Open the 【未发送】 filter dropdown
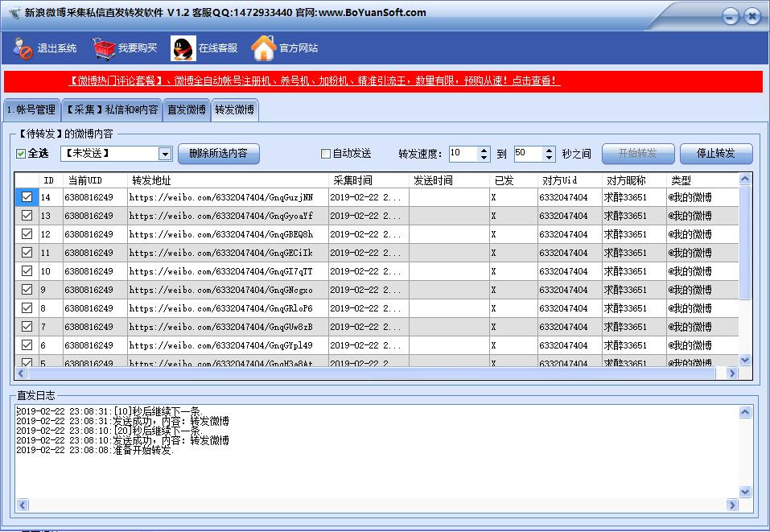Image resolution: width=770 pixels, height=532 pixels. [x=165, y=154]
